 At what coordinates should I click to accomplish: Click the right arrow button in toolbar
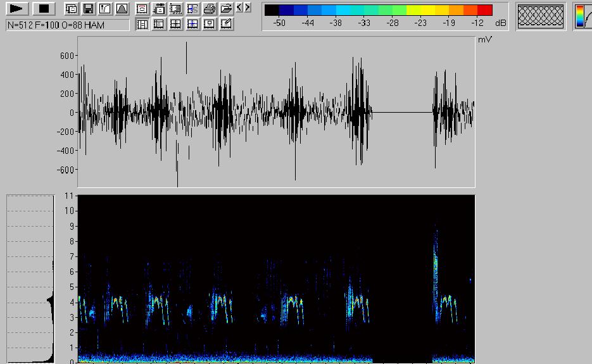point(247,8)
